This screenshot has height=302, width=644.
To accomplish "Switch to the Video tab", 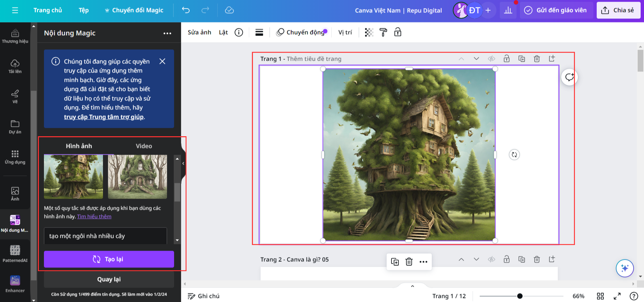I will pyautogui.click(x=144, y=146).
